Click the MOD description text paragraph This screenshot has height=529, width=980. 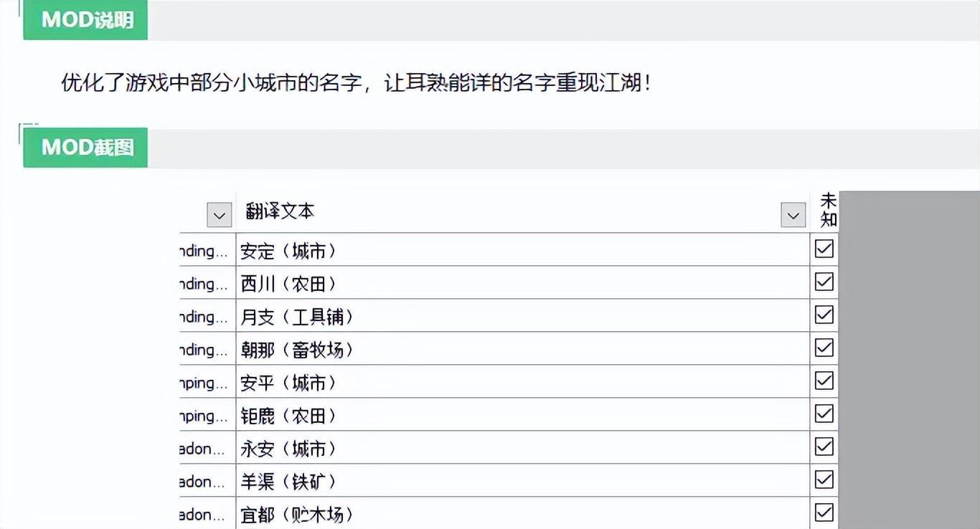[x=357, y=83]
